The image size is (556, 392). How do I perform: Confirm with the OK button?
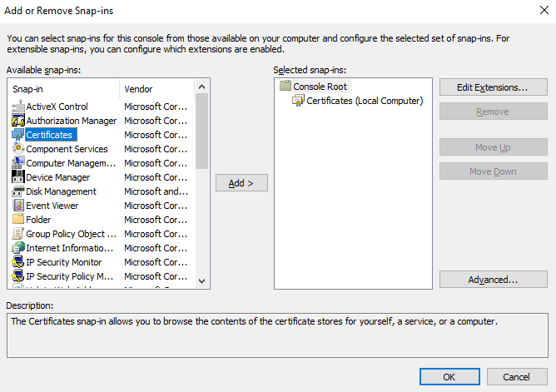pos(449,377)
